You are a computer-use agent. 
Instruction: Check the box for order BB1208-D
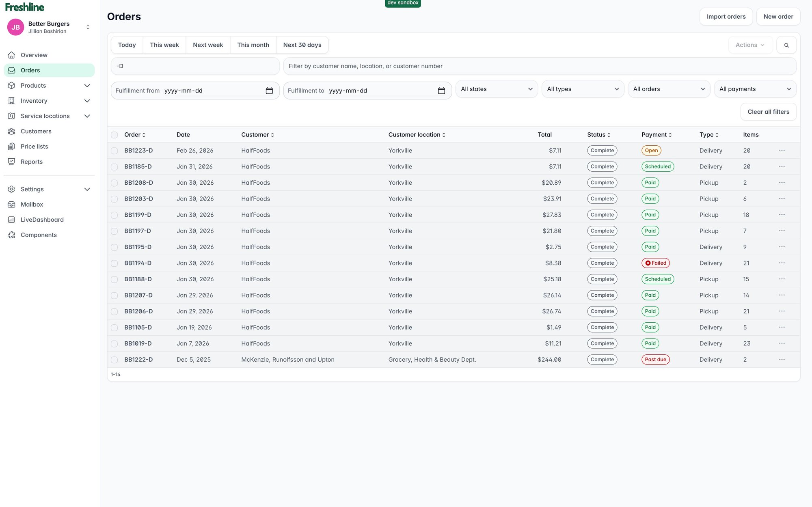(114, 183)
